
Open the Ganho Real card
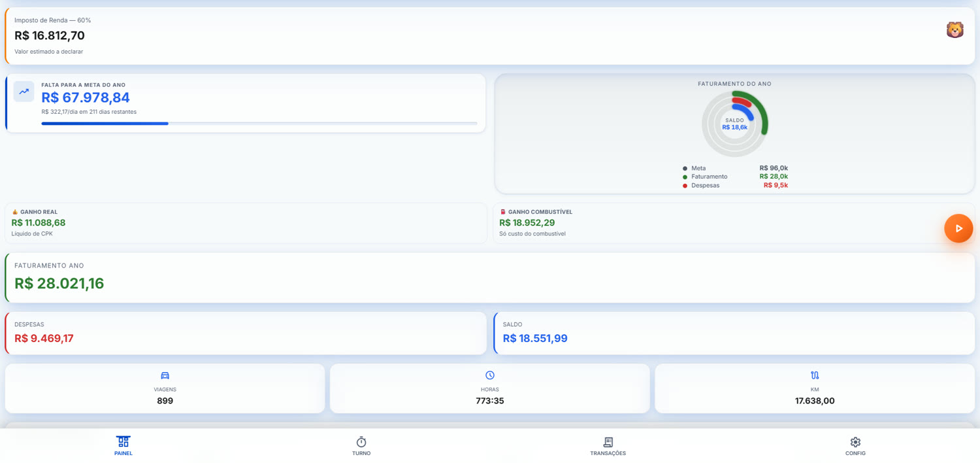(246, 223)
